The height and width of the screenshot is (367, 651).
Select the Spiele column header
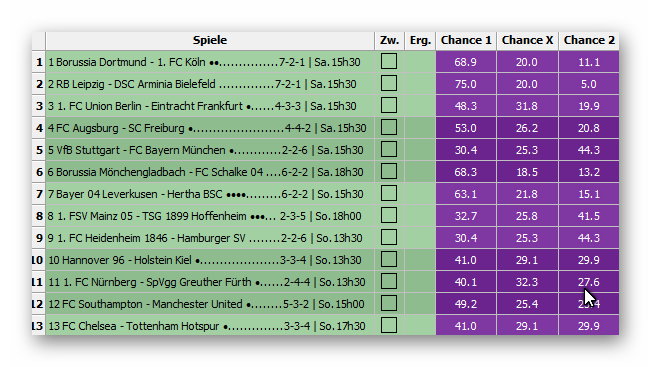pyautogui.click(x=210, y=40)
